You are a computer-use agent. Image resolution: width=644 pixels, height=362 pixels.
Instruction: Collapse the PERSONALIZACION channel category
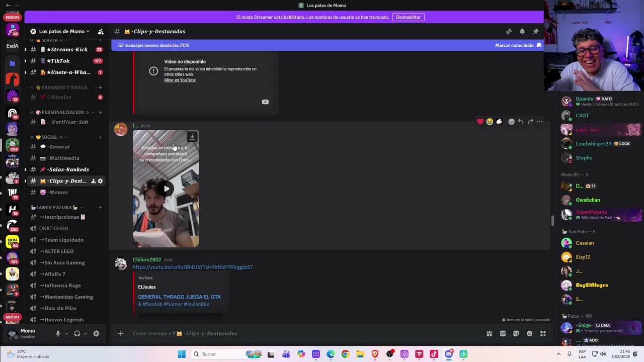coord(62,112)
